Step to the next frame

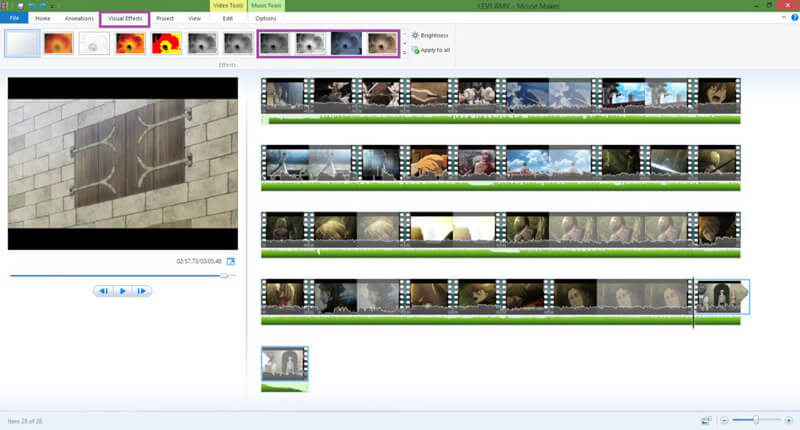141,291
